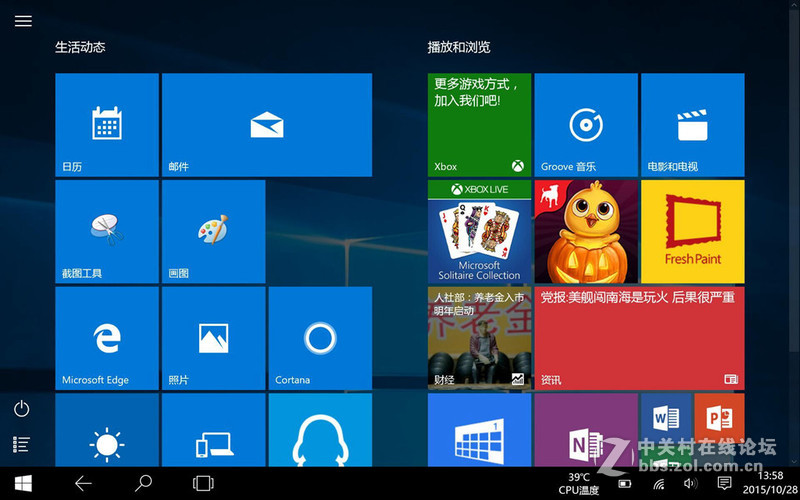This screenshot has width=800, height=500.
Task: Open the 邮件 mail tile
Action: pos(267,125)
